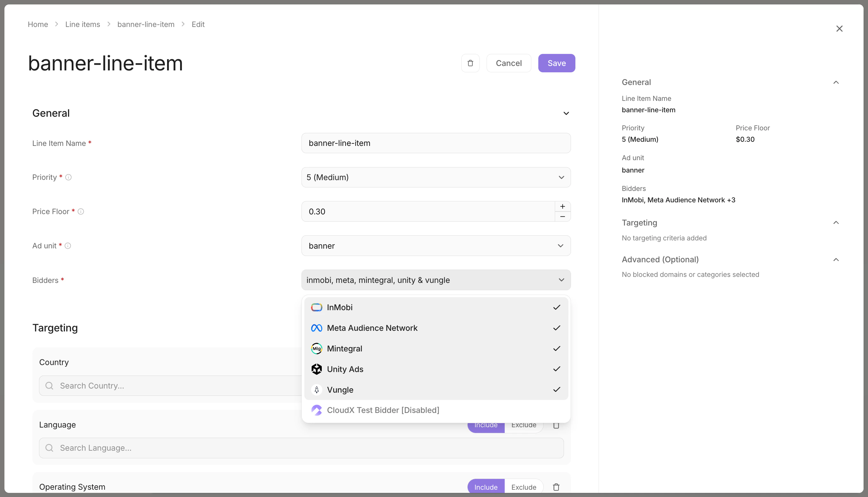Image resolution: width=868 pixels, height=497 pixels.
Task: Click the Price Floor info icon
Action: point(81,212)
